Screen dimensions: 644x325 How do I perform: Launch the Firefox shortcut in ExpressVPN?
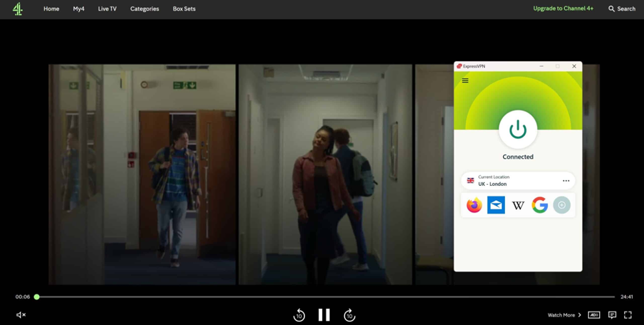point(475,205)
